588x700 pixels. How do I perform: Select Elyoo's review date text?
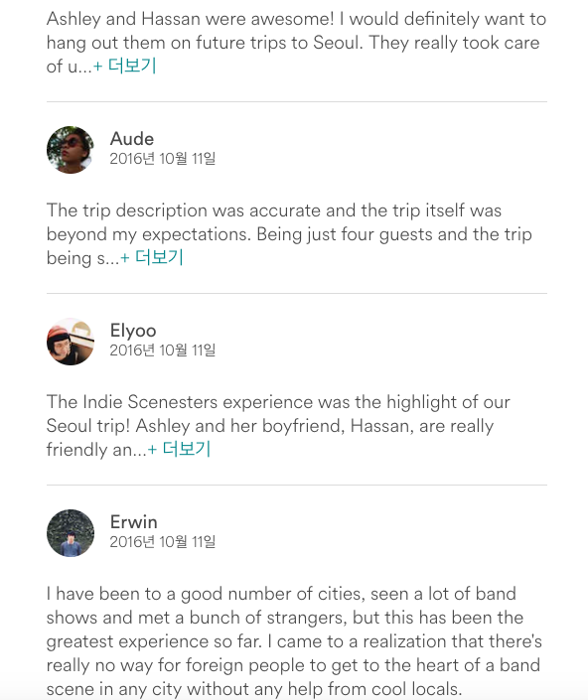(x=163, y=350)
